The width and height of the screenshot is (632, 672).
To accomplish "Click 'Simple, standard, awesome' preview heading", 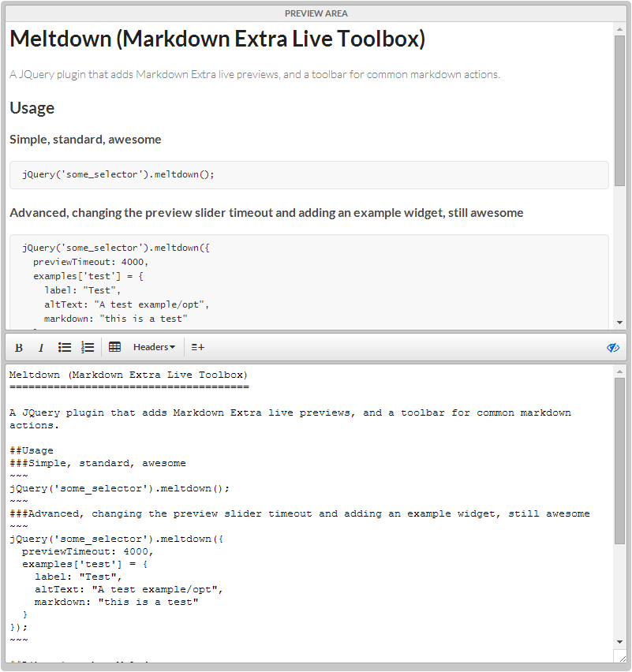I will click(x=85, y=140).
